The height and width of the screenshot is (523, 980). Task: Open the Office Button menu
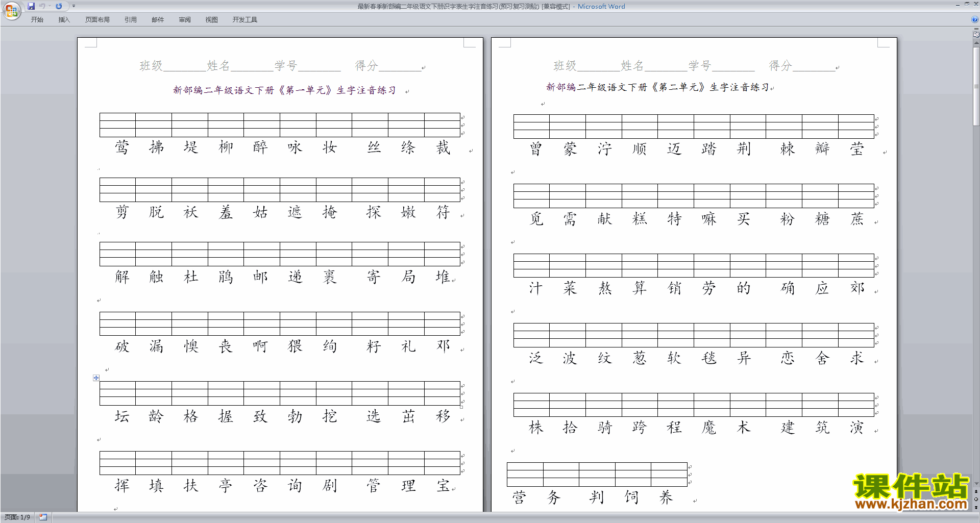click(11, 11)
